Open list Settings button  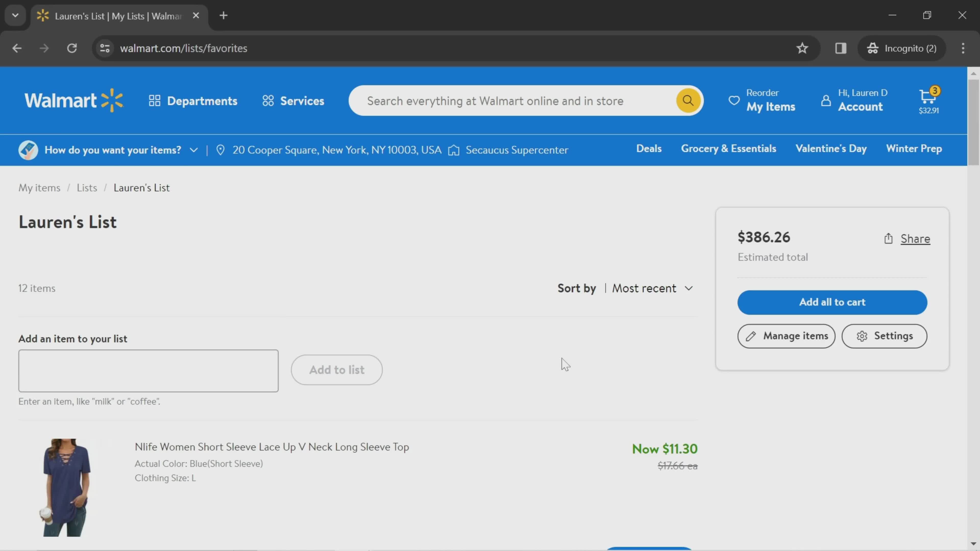[x=884, y=336]
